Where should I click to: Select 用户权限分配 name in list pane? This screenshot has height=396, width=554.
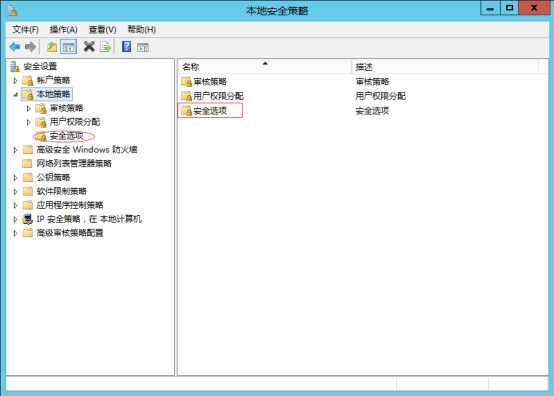218,96
